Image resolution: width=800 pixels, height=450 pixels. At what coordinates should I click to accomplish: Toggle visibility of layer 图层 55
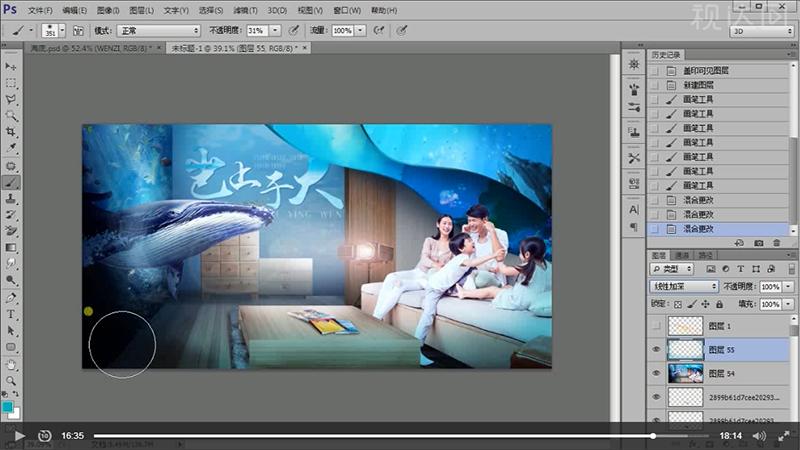point(657,349)
